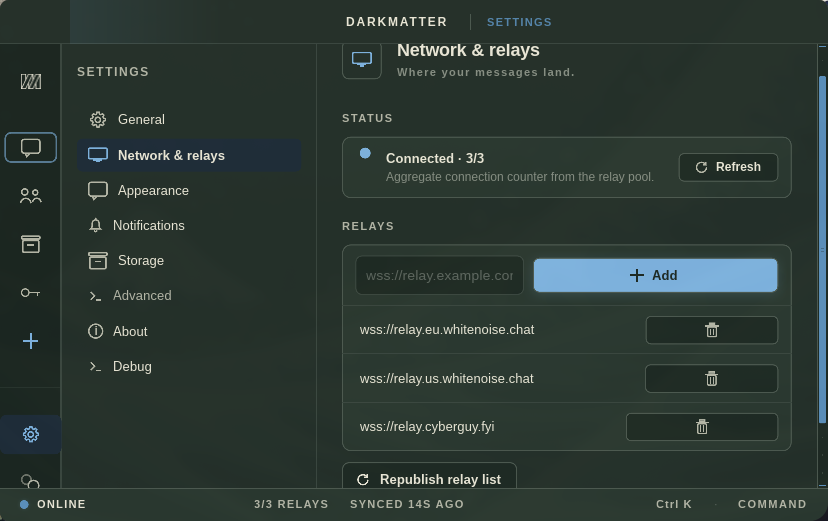
Task: Refresh the relay connection status
Action: (728, 167)
